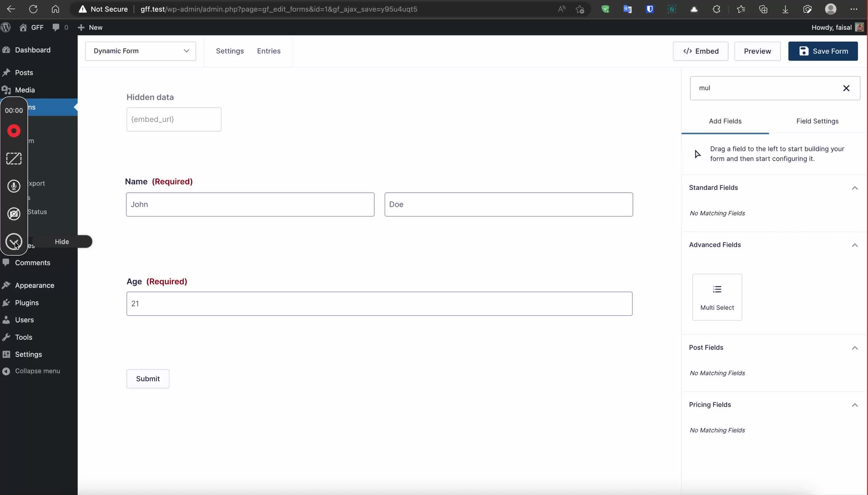Open the form Entries tab
Image resolution: width=868 pixels, height=495 pixels.
point(269,51)
